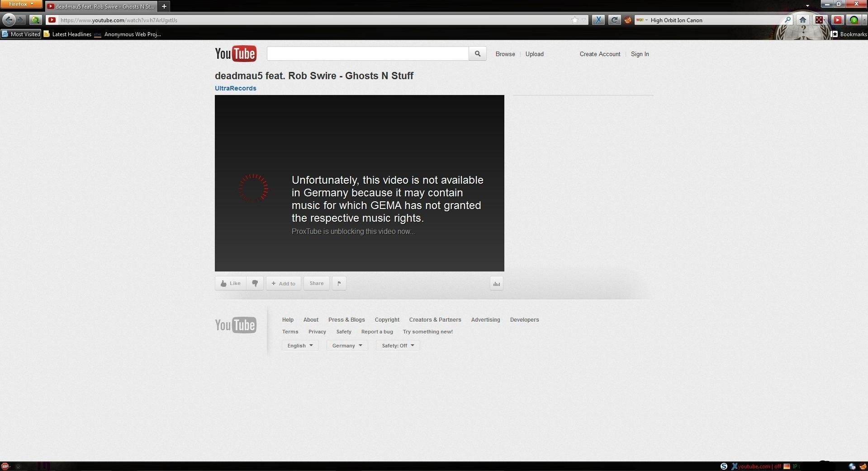Go to the Home page
Image resolution: width=868 pixels, height=471 pixels.
(x=803, y=20)
